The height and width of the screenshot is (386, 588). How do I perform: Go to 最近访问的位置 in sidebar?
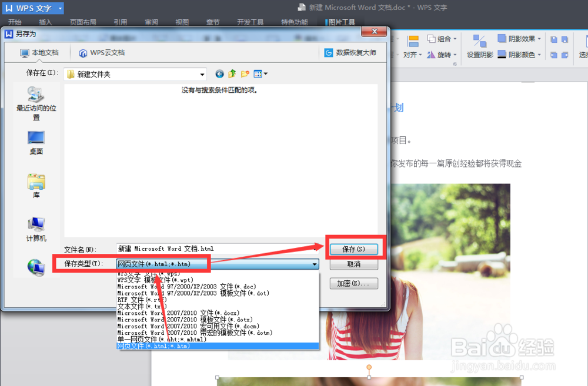click(36, 103)
